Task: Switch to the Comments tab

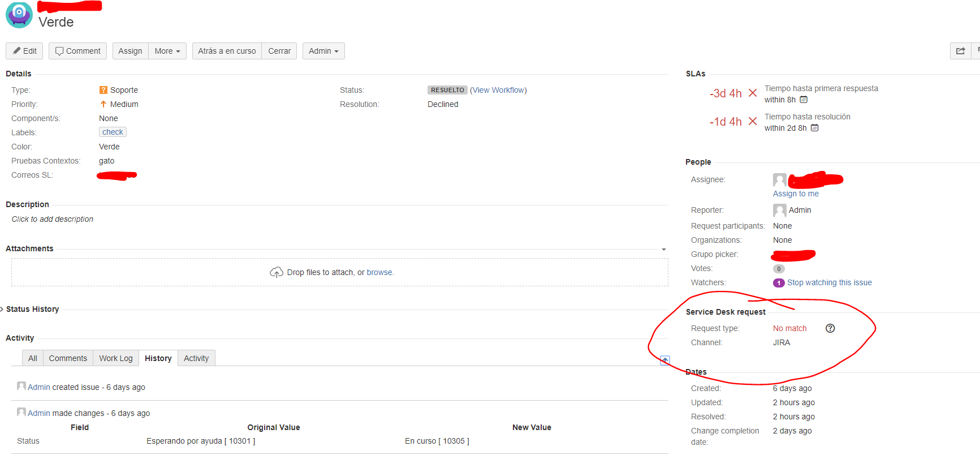Action: tap(68, 358)
